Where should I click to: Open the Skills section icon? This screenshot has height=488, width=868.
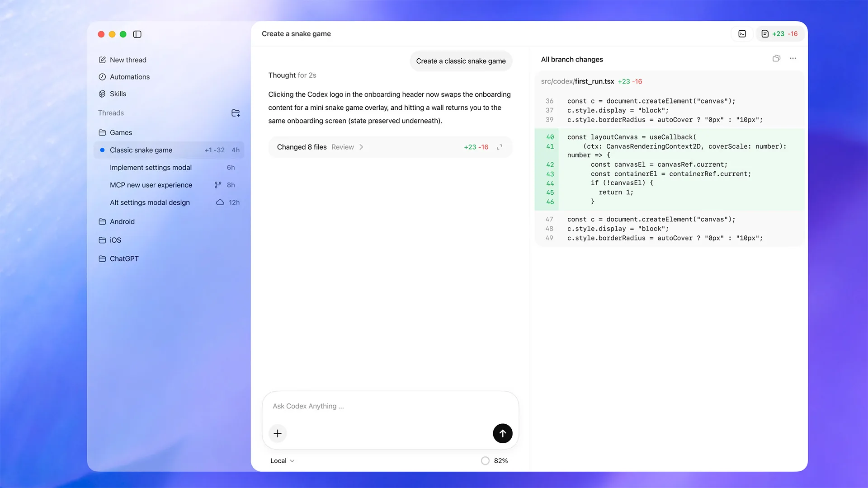(102, 94)
